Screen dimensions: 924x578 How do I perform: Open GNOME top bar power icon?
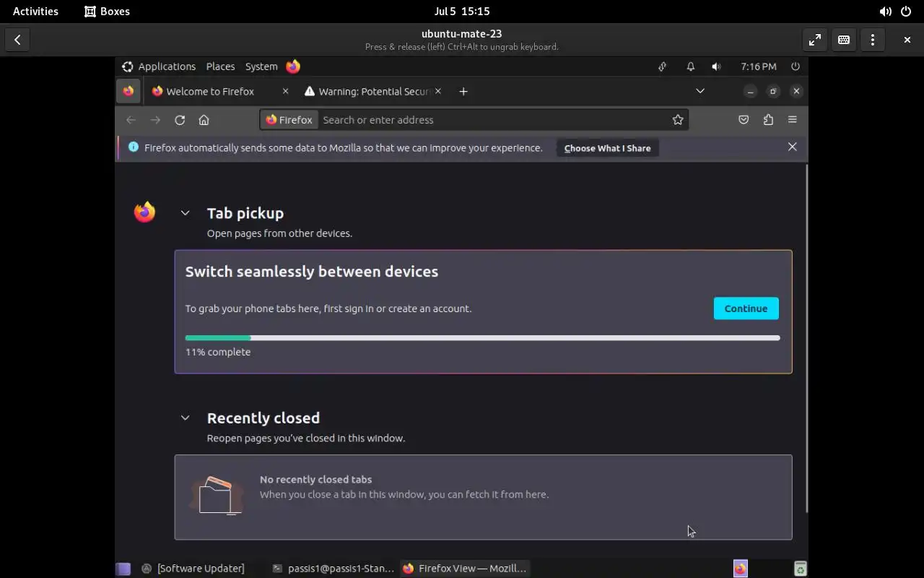click(906, 11)
